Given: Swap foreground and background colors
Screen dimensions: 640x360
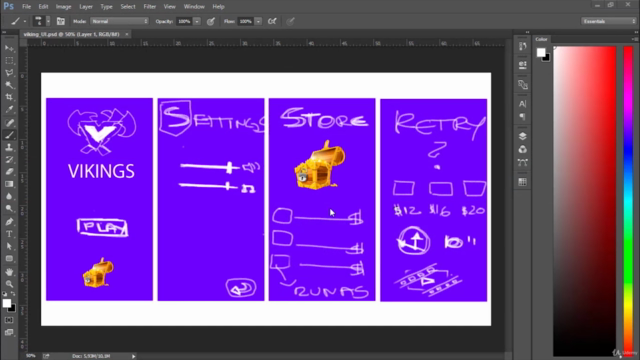Looking at the screenshot, I should pyautogui.click(x=13, y=294).
